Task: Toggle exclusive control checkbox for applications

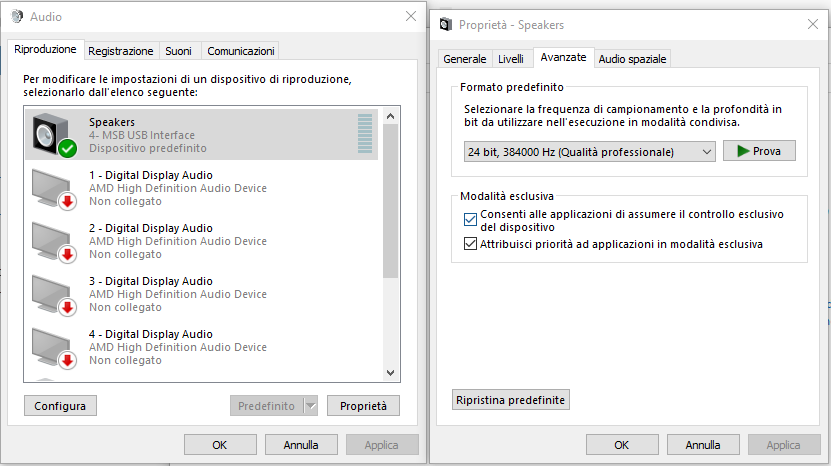Action: coord(471,219)
